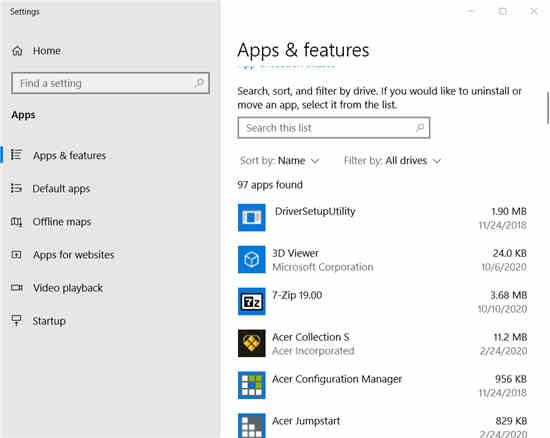Click Acer Incorporated publisher text
The height and width of the screenshot is (438, 550).
pos(313,351)
